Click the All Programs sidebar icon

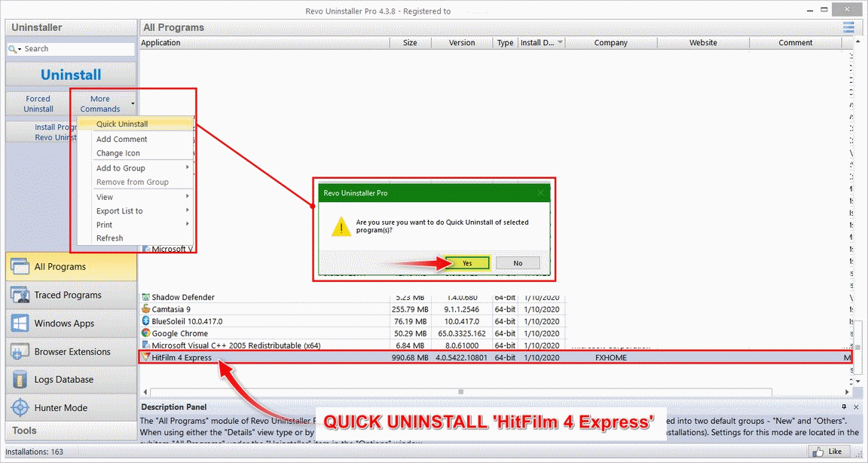tap(20, 266)
